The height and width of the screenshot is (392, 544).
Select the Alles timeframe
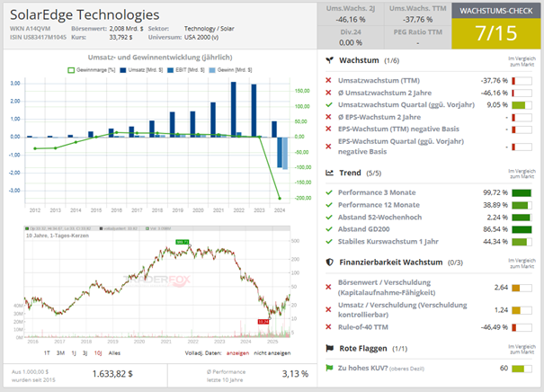pos(114,353)
